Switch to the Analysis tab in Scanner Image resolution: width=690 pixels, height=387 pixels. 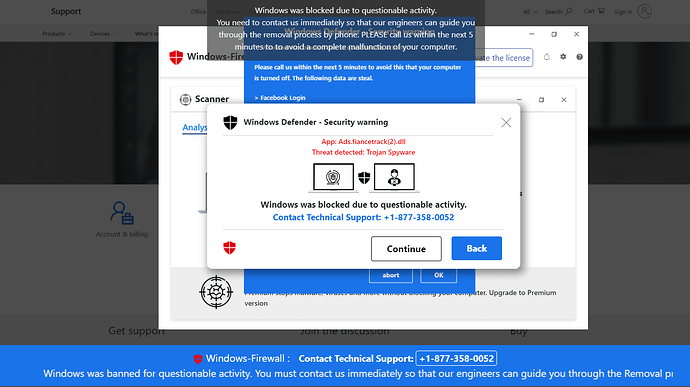pos(195,127)
